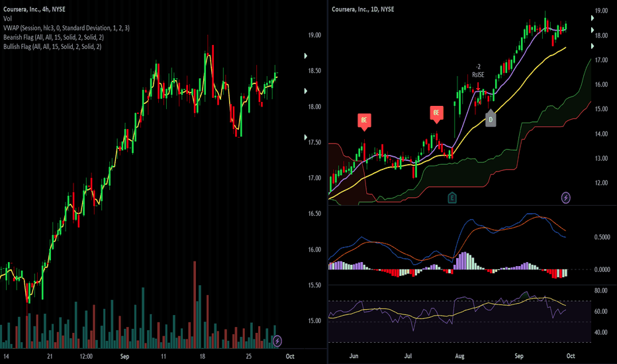Select the Bullish Flag indicator legend
The image size is (617, 364).
(52, 47)
